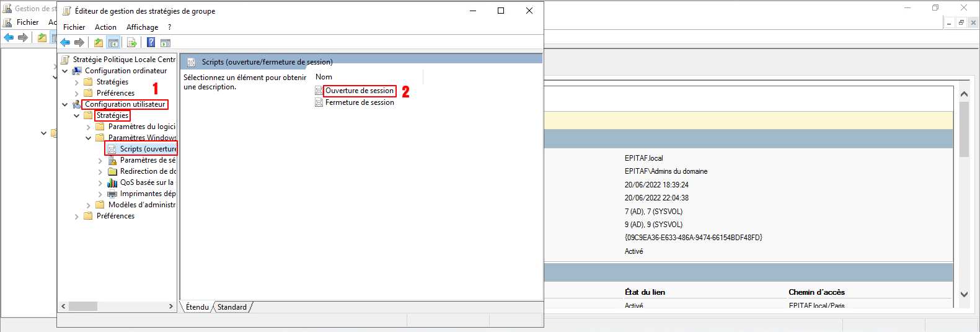Viewport: 980px width, 332px height.
Task: Open the Action menu
Action: coord(105,27)
